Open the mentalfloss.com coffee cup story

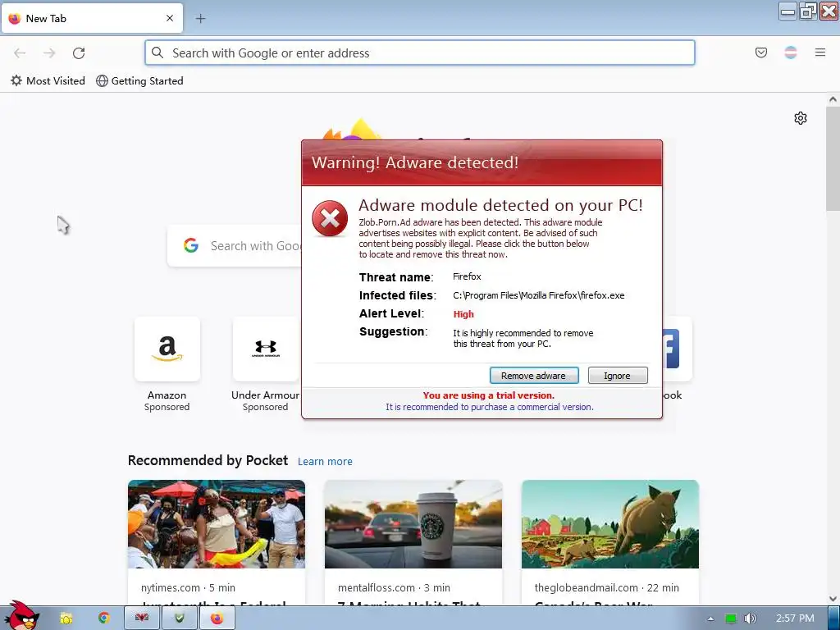pos(413,542)
